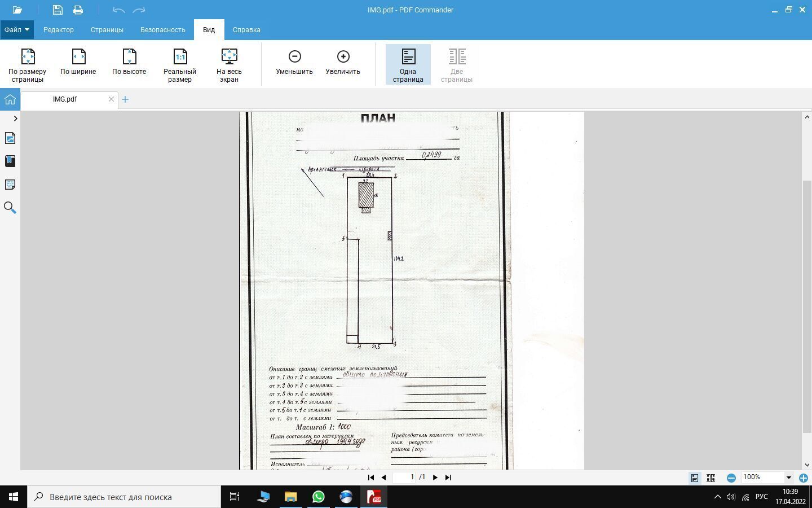The image size is (812, 508).
Task: Open file using folder icon
Action: pyautogui.click(x=17, y=10)
